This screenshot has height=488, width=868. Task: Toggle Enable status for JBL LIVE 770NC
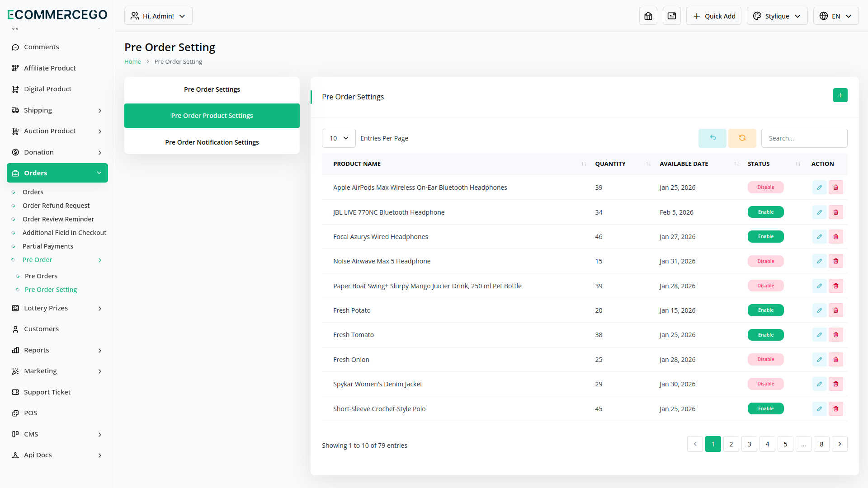(765, 212)
